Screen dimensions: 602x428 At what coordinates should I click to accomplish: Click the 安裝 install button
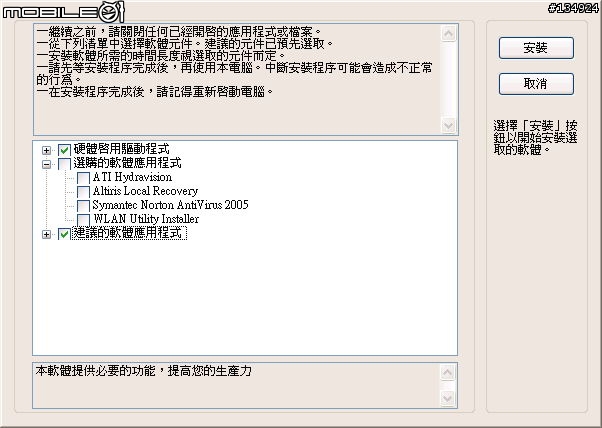[536, 48]
